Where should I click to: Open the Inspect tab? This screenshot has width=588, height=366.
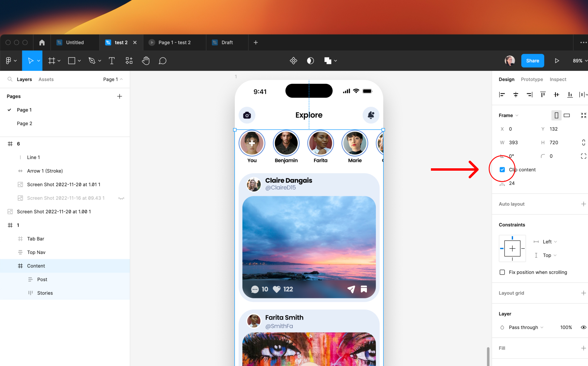[558, 79]
